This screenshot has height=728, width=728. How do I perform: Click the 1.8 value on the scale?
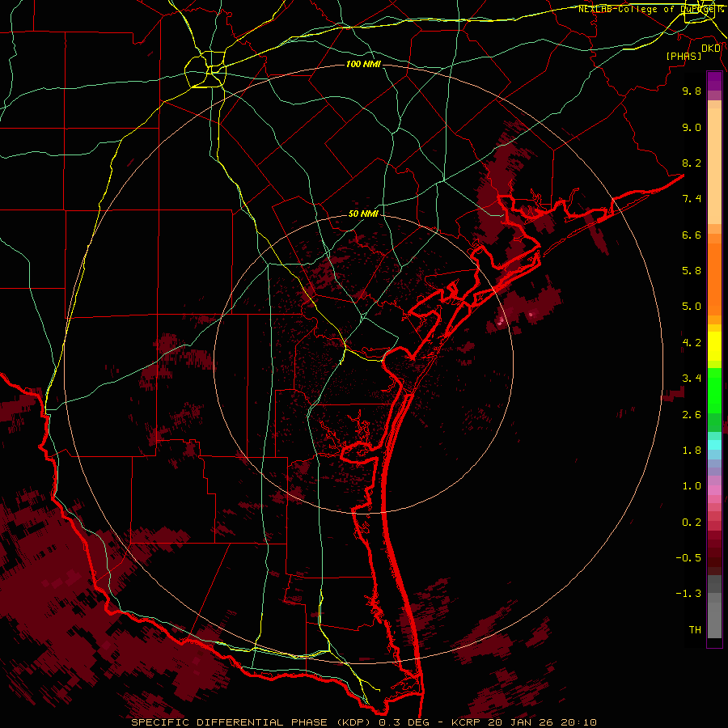click(x=692, y=451)
